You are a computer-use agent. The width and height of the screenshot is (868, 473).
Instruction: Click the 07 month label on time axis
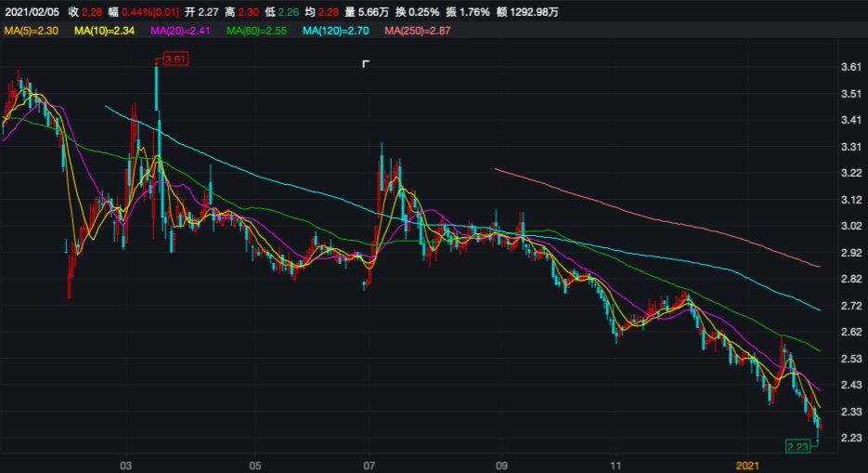tap(370, 464)
